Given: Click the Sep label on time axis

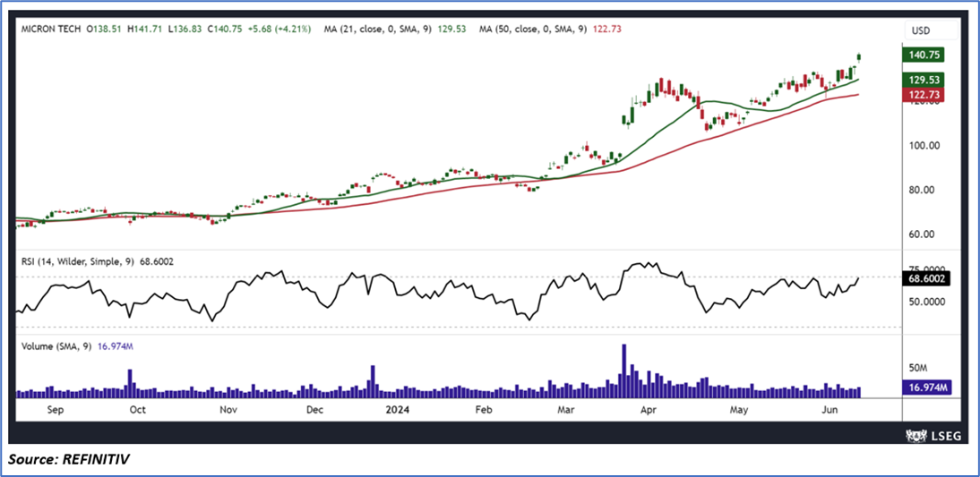Looking at the screenshot, I should tap(56, 410).
